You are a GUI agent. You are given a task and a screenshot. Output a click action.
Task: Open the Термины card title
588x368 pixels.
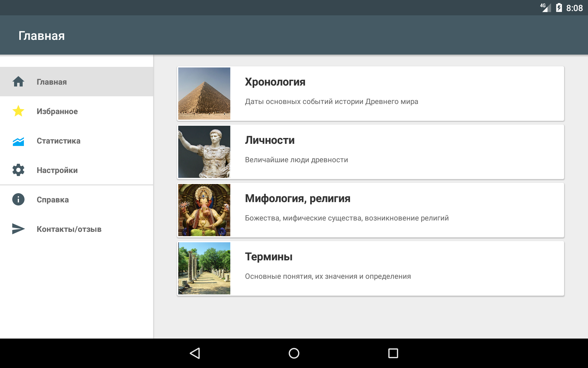pos(269,257)
